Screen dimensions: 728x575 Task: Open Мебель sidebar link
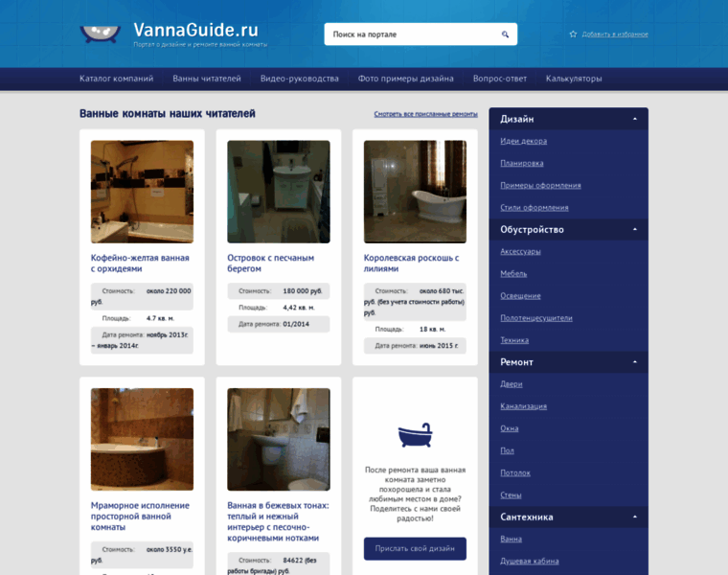(x=513, y=273)
